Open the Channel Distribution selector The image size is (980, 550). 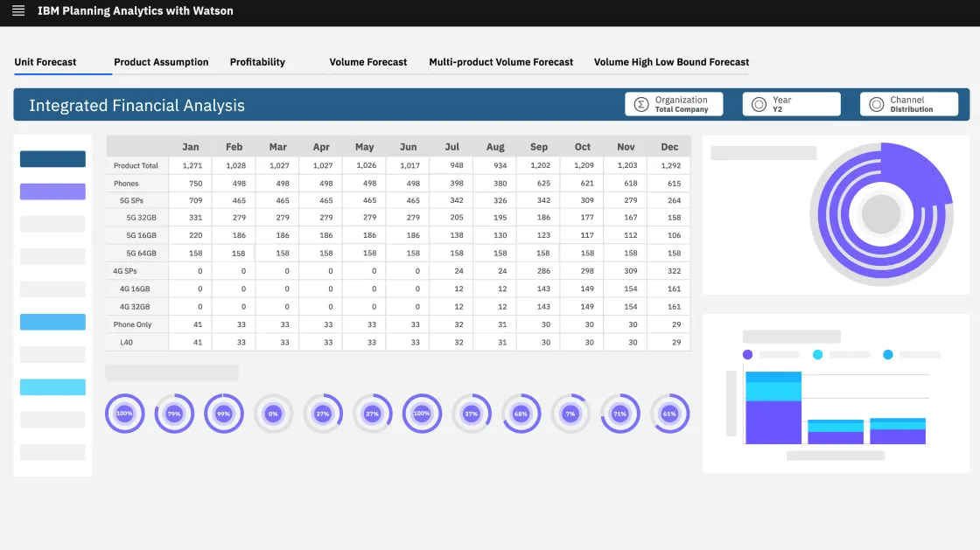909,104
